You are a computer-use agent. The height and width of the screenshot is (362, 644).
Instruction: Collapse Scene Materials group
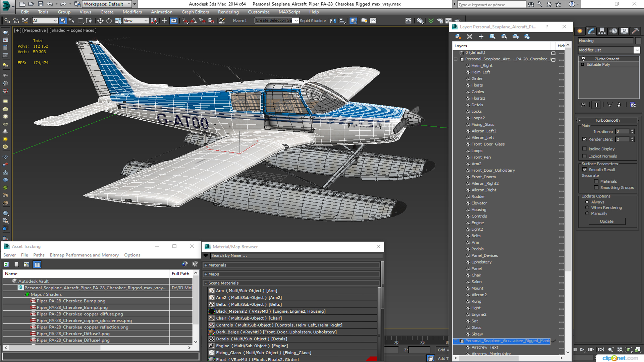(206, 283)
